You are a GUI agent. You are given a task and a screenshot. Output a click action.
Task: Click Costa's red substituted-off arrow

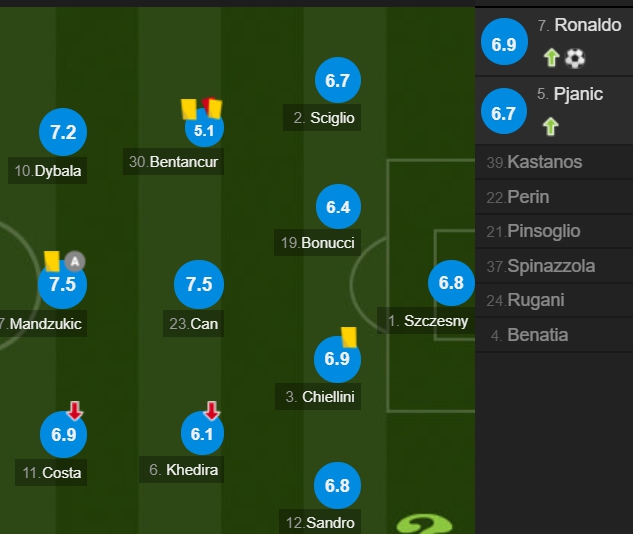76,410
